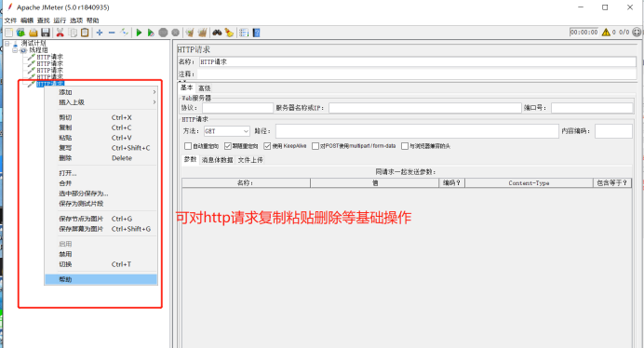This screenshot has width=644, height=348.
Task: Click the globe icon beside the 0/0 counter
Action: [637, 32]
